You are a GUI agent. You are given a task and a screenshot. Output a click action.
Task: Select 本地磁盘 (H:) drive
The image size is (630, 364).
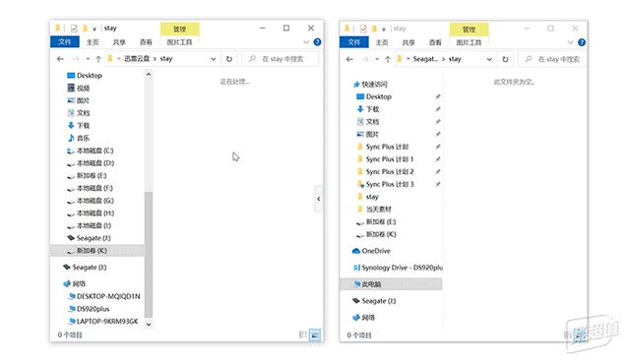[91, 212]
